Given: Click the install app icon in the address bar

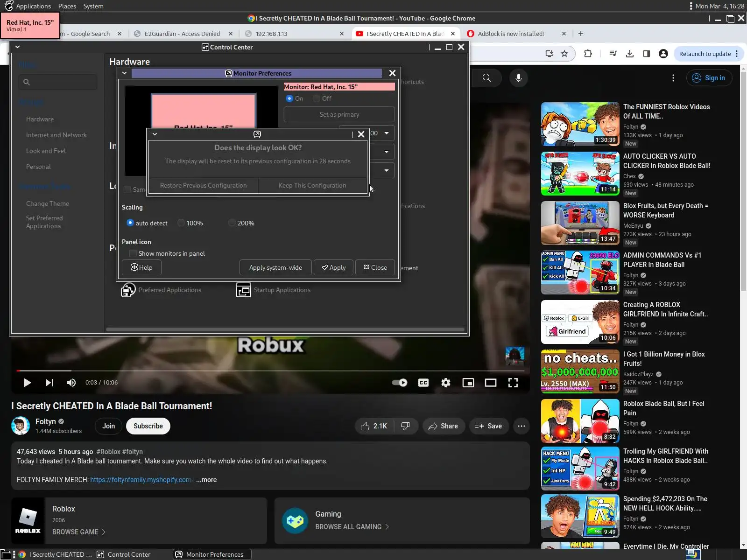Looking at the screenshot, I should 550,54.
